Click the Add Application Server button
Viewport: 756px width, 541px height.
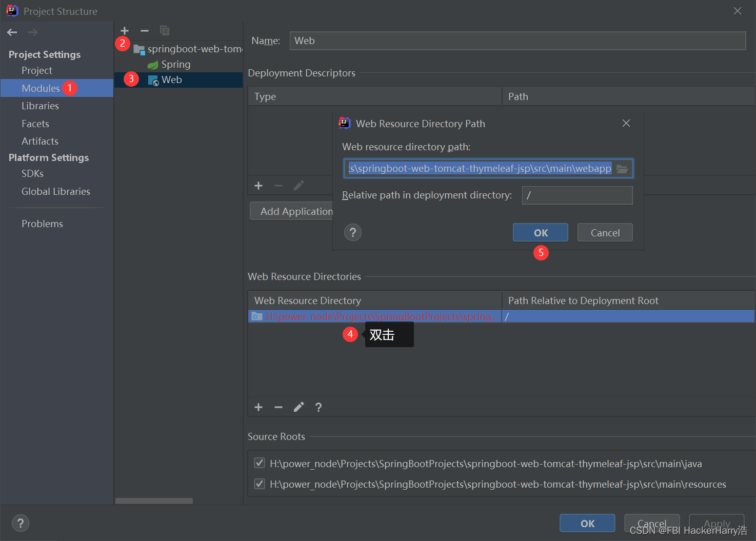click(x=291, y=211)
